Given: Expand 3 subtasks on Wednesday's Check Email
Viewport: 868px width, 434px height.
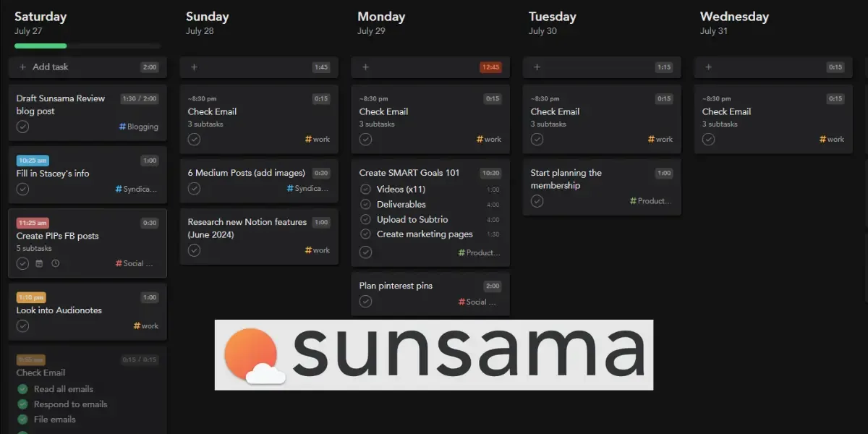Looking at the screenshot, I should coord(720,124).
